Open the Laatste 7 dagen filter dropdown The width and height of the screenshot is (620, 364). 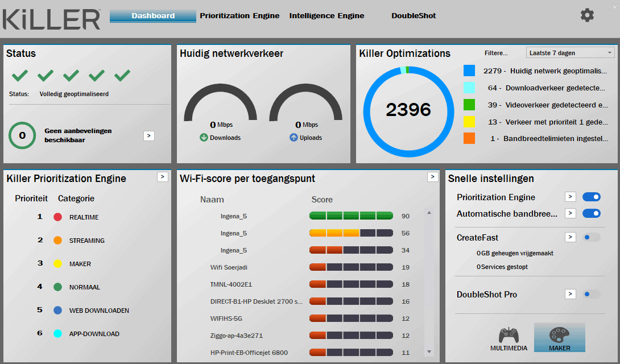pyautogui.click(x=570, y=52)
